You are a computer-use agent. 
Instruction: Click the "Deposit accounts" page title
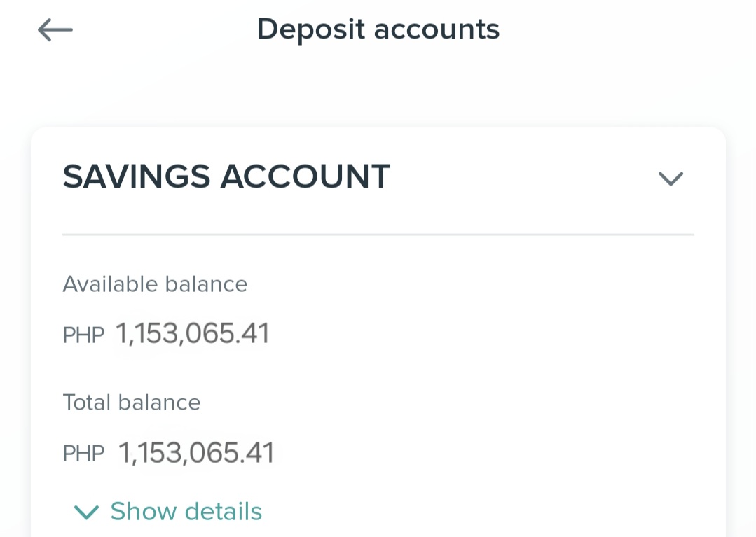coord(378,29)
